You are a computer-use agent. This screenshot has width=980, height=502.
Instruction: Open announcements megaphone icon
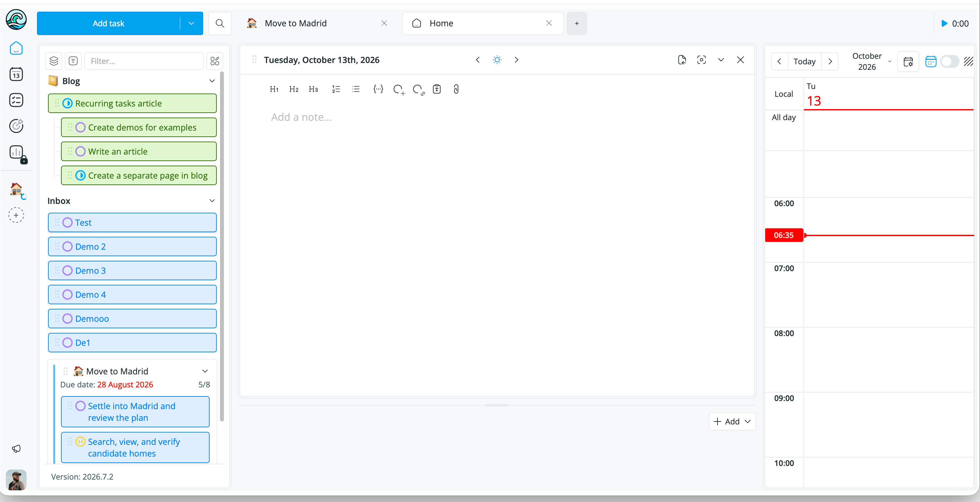[x=16, y=449]
